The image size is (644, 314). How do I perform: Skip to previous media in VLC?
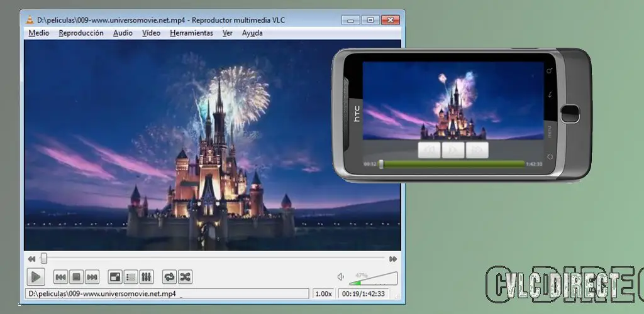click(x=61, y=278)
